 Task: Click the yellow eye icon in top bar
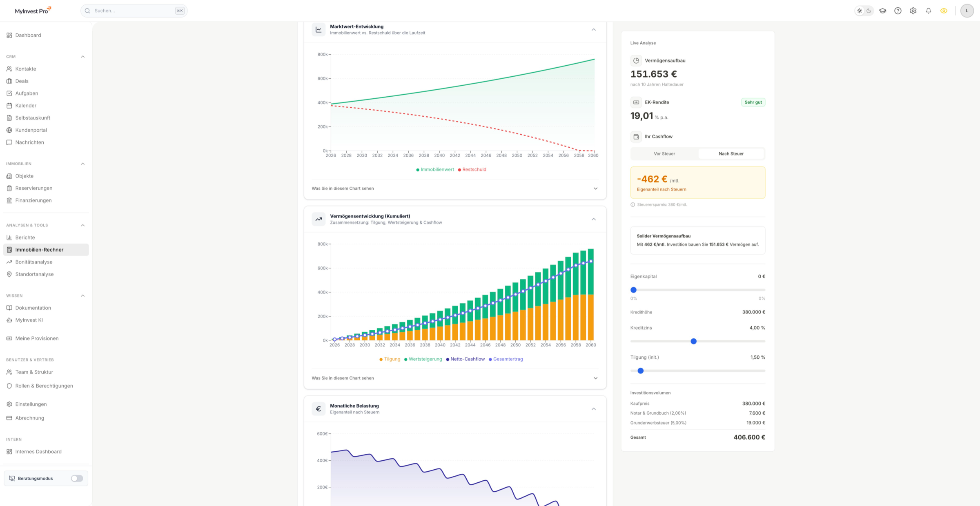(944, 11)
